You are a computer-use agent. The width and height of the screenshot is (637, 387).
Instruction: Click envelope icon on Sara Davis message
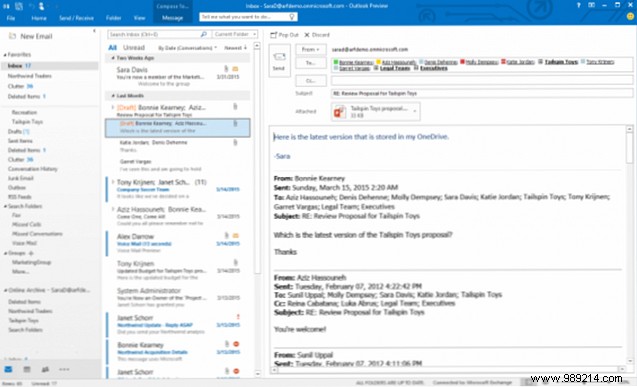point(235,69)
